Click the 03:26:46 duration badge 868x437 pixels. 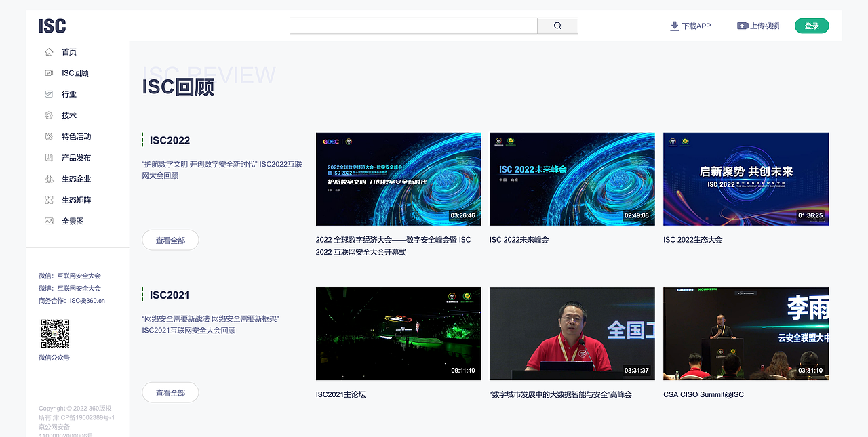tap(462, 215)
